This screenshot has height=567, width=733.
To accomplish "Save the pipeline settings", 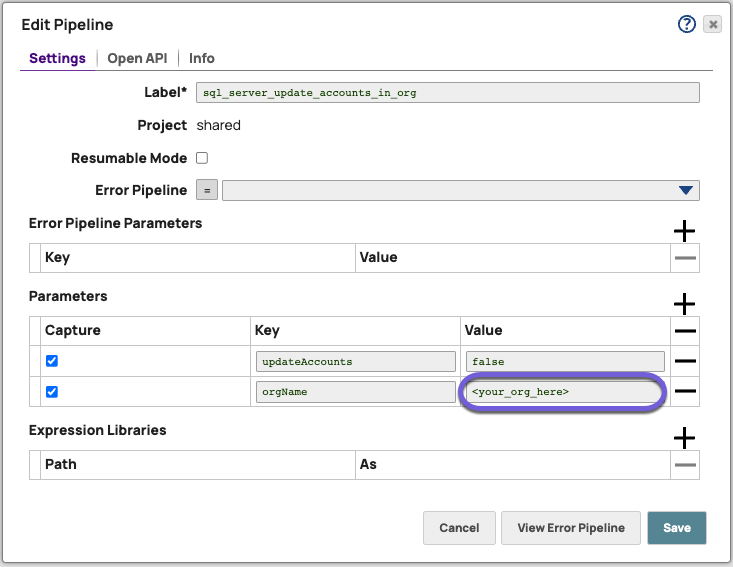I will point(676,528).
